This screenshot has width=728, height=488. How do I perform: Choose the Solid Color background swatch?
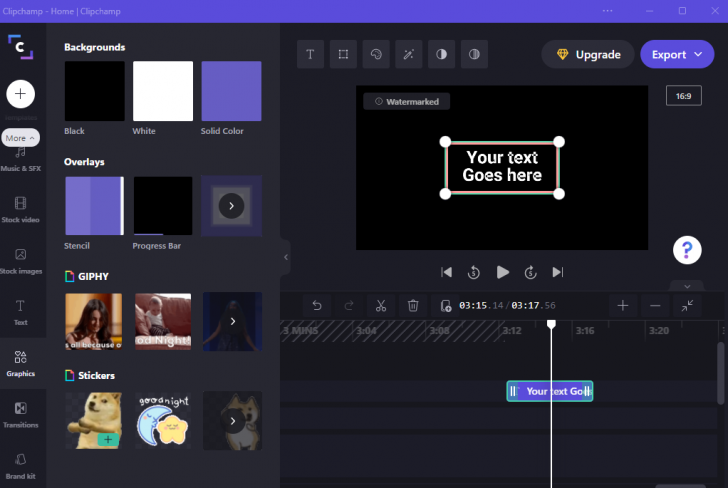click(231, 91)
